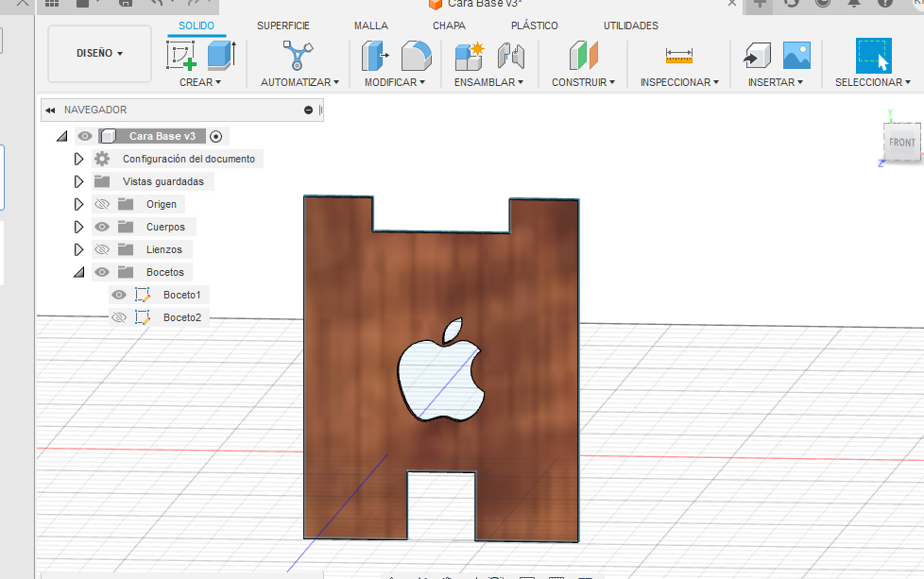The height and width of the screenshot is (579, 924).
Task: Start a new sketch with Create Sketch tool
Action: (180, 56)
